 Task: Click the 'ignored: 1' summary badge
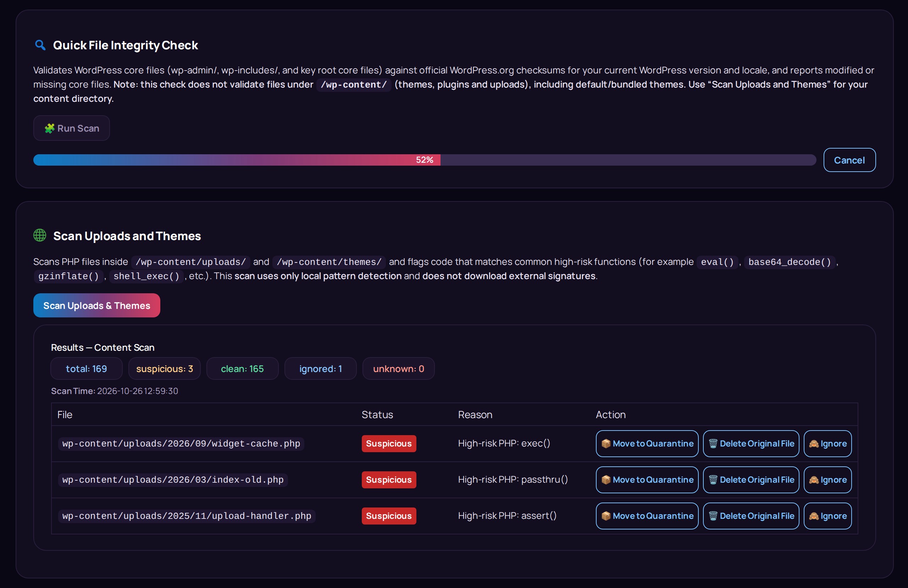(321, 368)
